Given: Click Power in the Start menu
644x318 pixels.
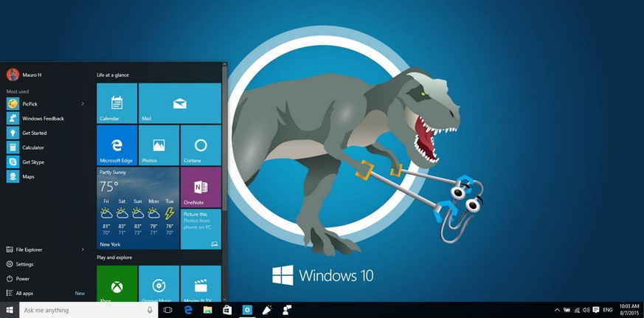Looking at the screenshot, I should (45, 279).
